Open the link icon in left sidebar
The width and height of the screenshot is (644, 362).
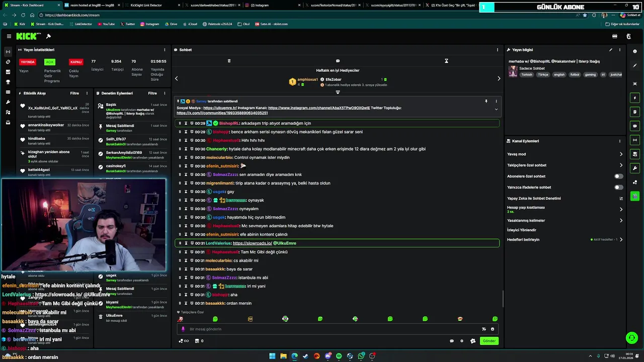8,62
